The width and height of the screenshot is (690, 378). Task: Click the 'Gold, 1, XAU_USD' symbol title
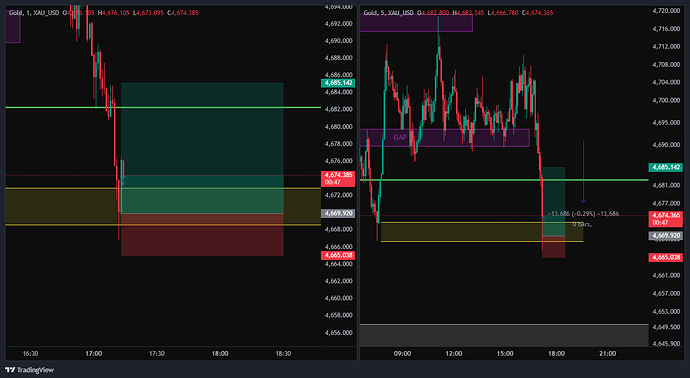click(34, 13)
